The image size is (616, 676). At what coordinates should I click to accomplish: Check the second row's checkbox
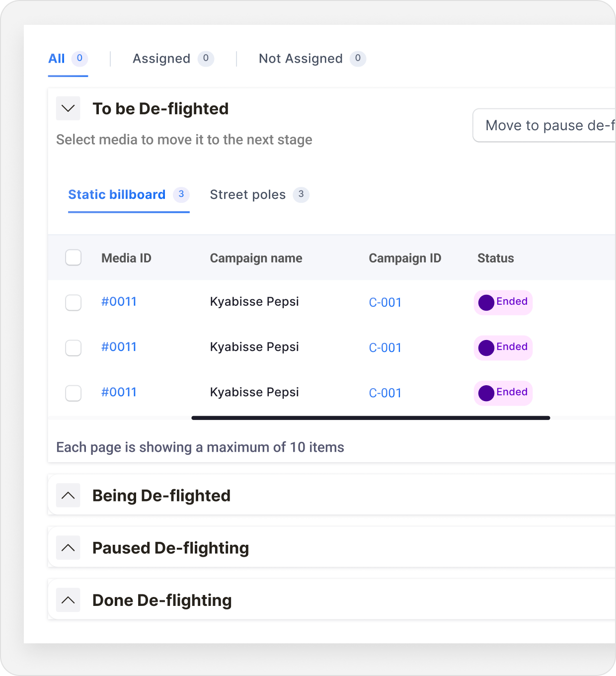[x=74, y=348]
